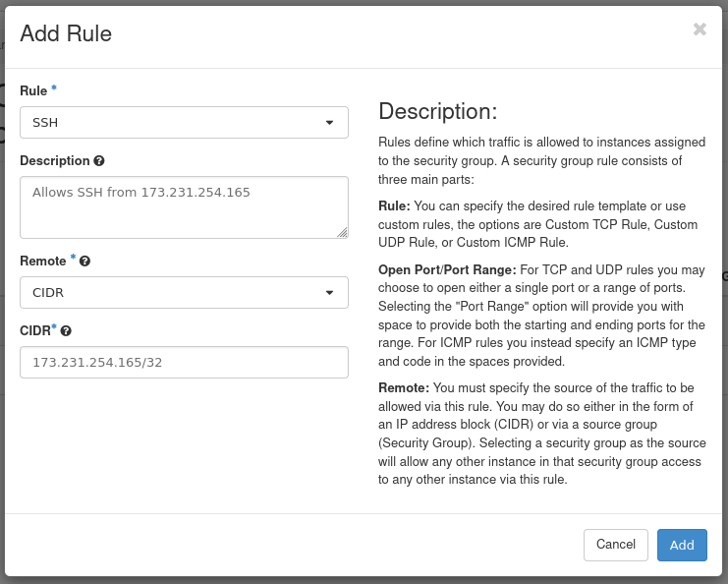Close the Add Rule dialog

coord(700,29)
